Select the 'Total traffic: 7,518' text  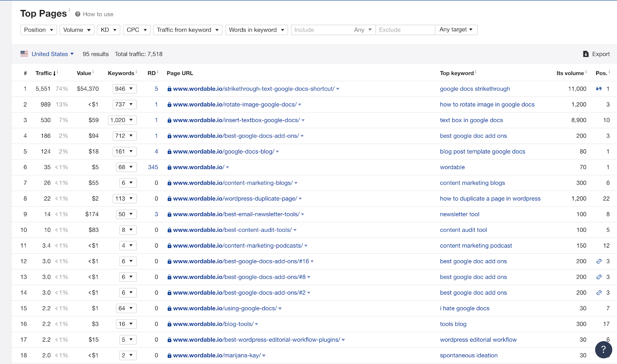[138, 54]
